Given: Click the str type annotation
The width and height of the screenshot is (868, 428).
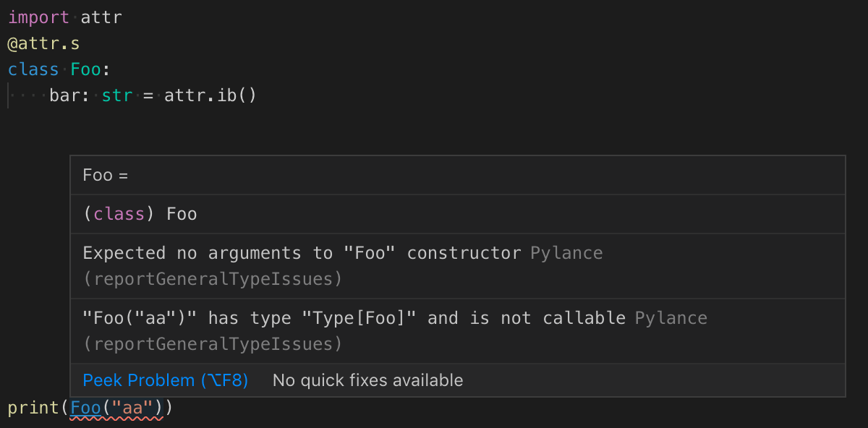Looking at the screenshot, I should click(117, 95).
